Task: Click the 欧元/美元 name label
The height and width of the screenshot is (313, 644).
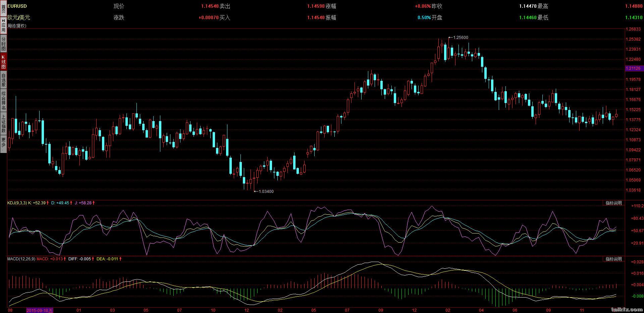Action: click(19, 17)
